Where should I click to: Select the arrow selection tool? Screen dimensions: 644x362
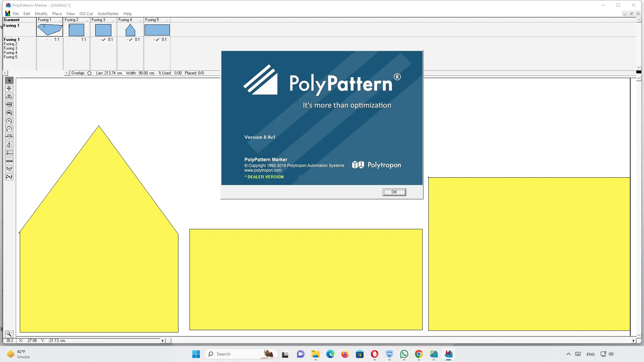9,80
